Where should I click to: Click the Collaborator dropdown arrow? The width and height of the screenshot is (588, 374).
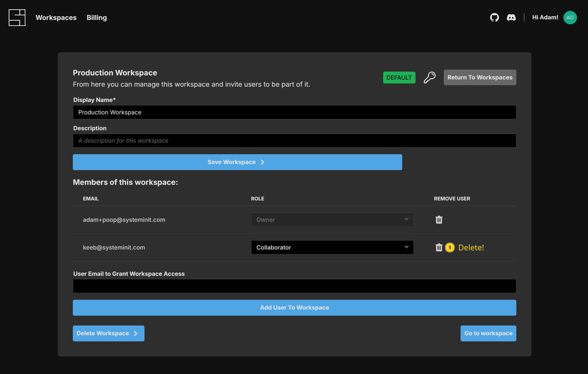[406, 247]
